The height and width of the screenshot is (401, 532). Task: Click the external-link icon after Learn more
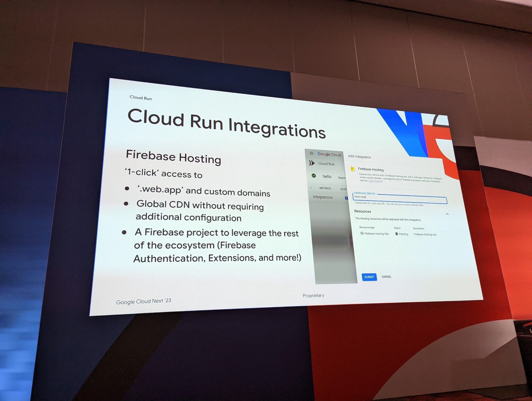pyautogui.click(x=381, y=182)
